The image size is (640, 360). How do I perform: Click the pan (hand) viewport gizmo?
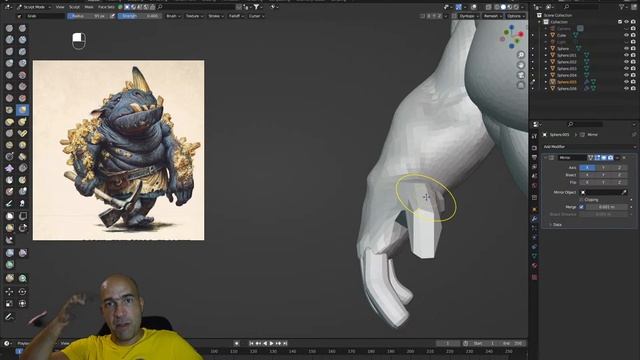click(x=521, y=65)
